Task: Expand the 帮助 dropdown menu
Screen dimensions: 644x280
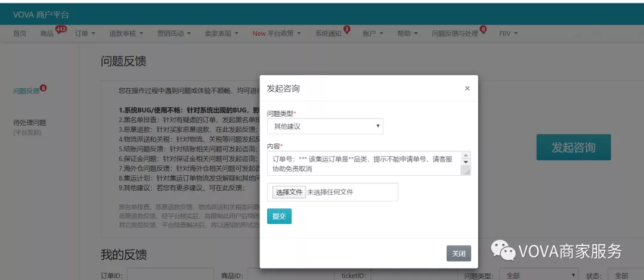Action: pyautogui.click(x=407, y=34)
